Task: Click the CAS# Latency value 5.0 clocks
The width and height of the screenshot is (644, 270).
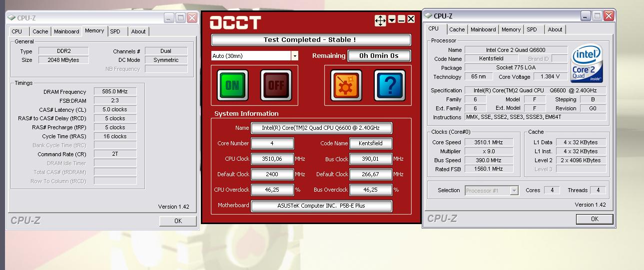Action: 115,110
